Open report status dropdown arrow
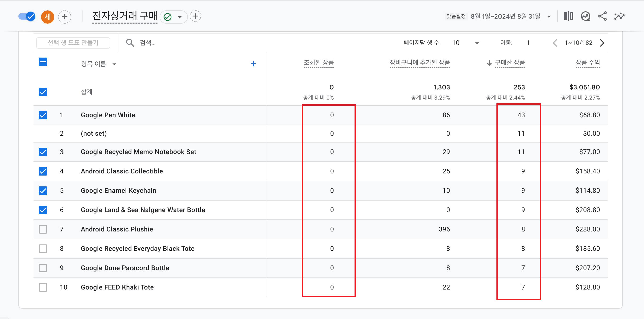 point(179,17)
